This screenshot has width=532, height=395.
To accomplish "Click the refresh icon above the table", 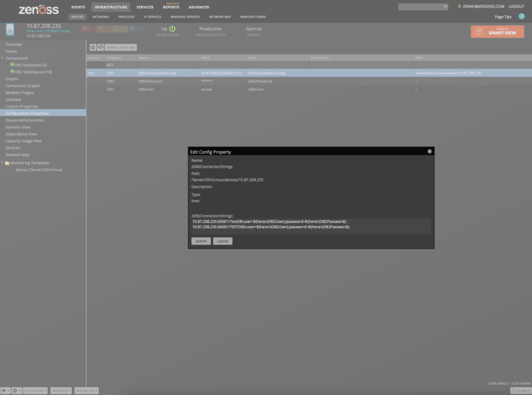I will (100, 47).
